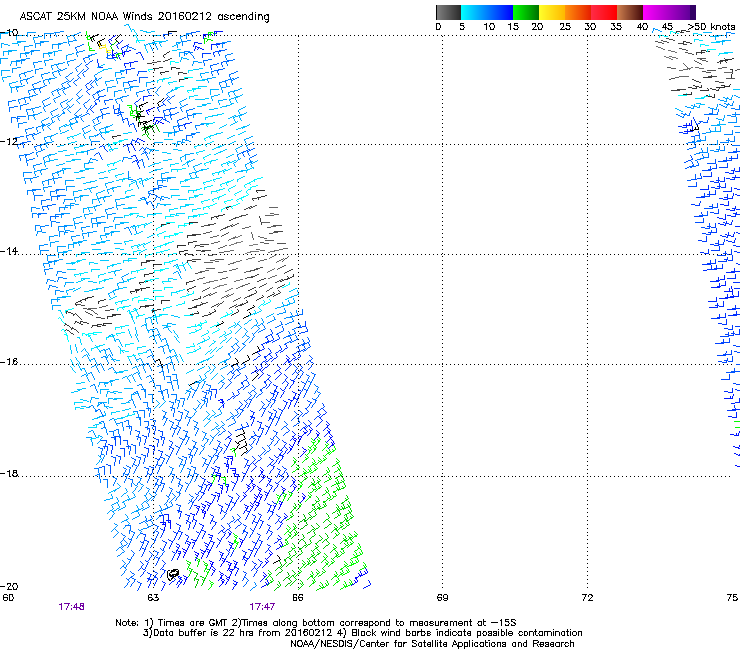Click the latitude label -18

pyautogui.click(x=9, y=473)
